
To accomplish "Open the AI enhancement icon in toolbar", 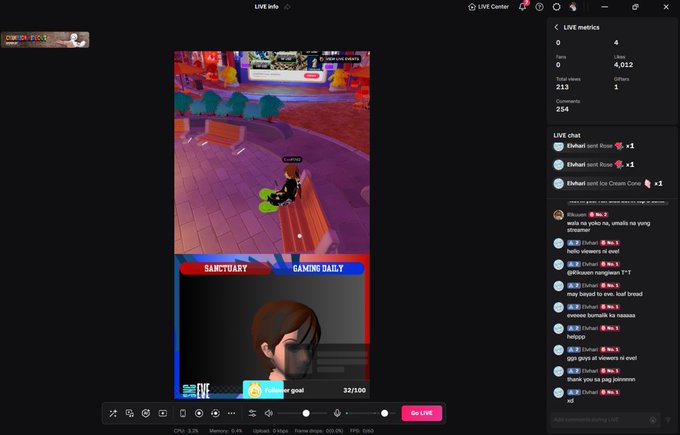I will coord(146,413).
